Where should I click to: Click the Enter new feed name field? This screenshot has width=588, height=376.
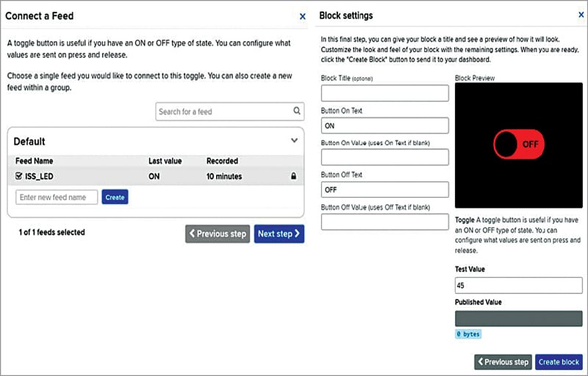(x=57, y=197)
